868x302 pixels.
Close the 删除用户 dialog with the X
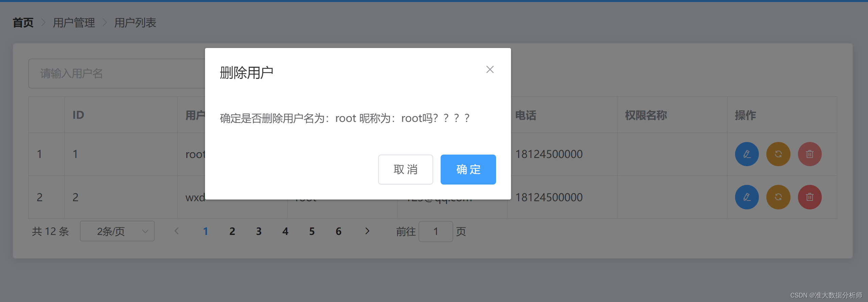[x=490, y=69]
